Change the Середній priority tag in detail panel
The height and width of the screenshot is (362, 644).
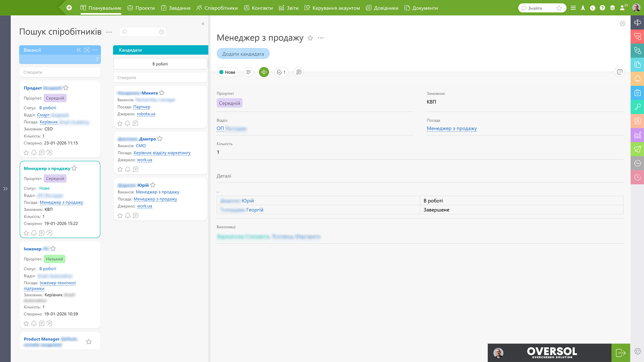click(229, 103)
